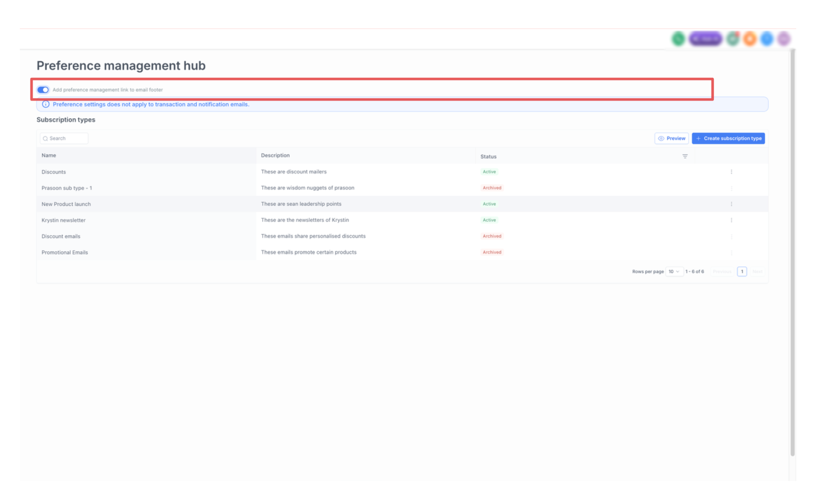Select the Discount emails name
827x504 pixels.
pyautogui.click(x=61, y=236)
